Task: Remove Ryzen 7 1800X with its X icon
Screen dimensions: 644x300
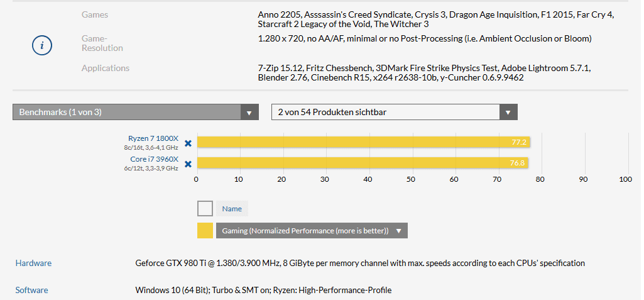Action: (x=188, y=143)
